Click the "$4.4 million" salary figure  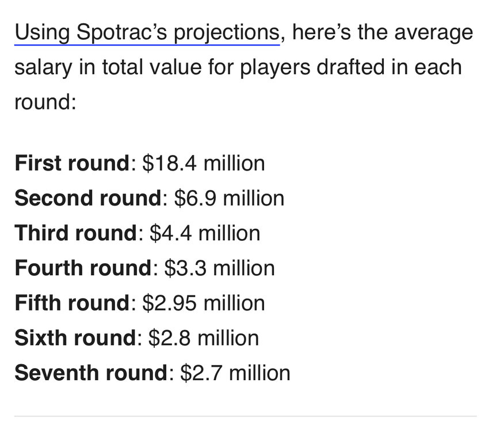[x=204, y=233]
